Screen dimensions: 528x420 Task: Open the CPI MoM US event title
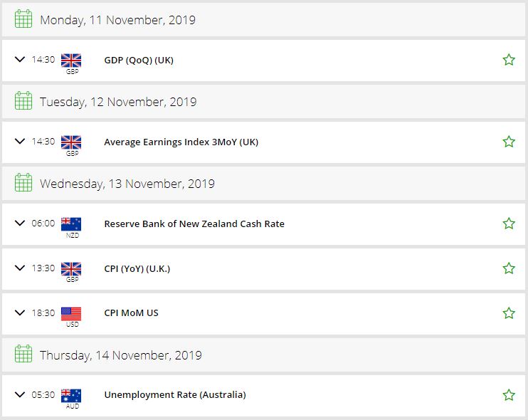pos(132,313)
